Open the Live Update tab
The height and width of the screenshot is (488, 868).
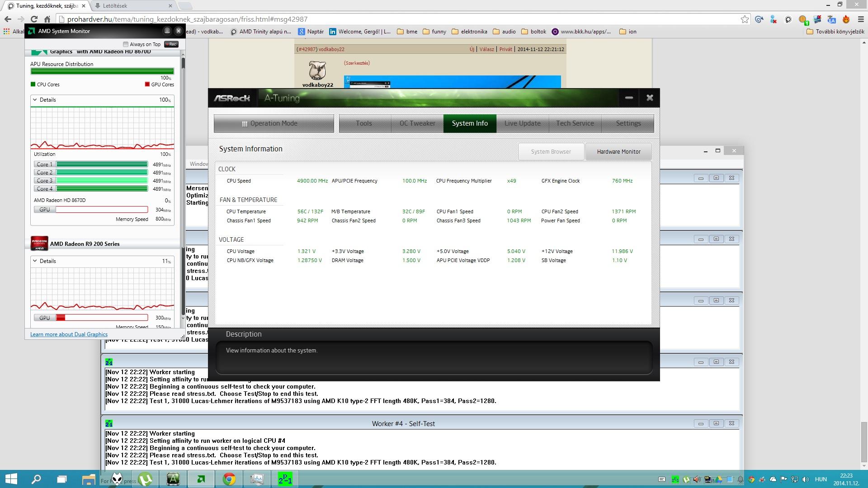pos(523,123)
